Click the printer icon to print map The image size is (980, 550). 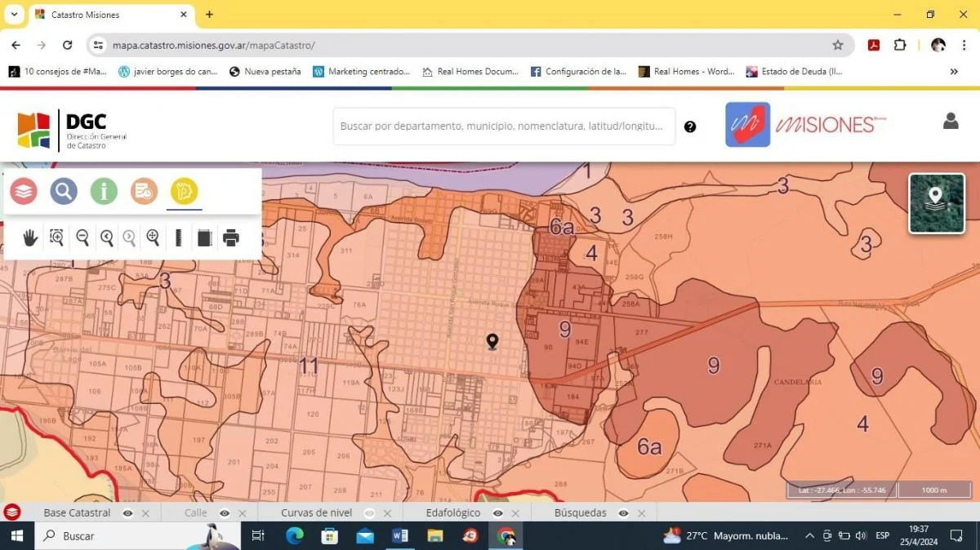pos(231,237)
